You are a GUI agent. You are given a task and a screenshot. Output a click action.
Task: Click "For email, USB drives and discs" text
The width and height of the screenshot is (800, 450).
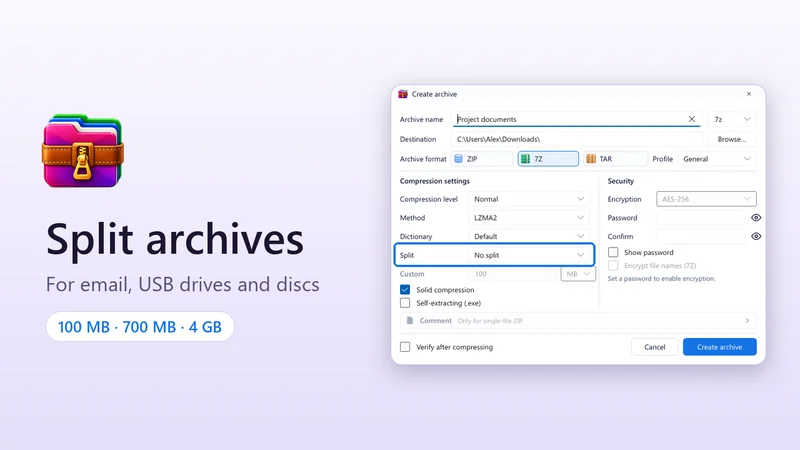pyautogui.click(x=183, y=284)
